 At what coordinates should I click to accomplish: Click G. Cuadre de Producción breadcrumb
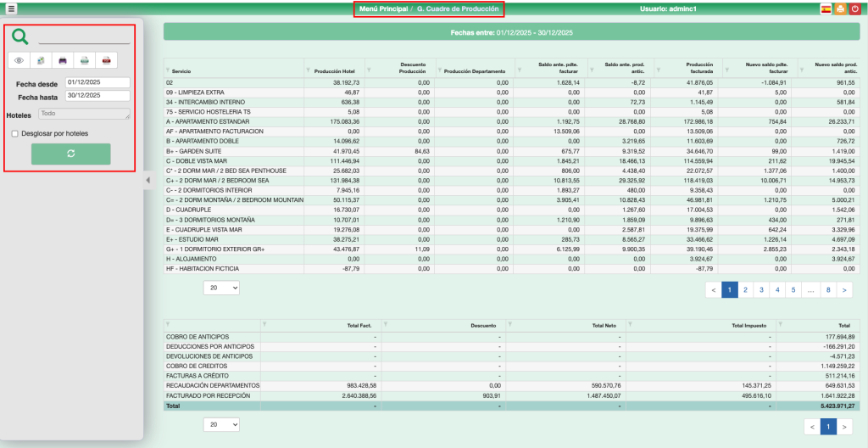(x=458, y=8)
